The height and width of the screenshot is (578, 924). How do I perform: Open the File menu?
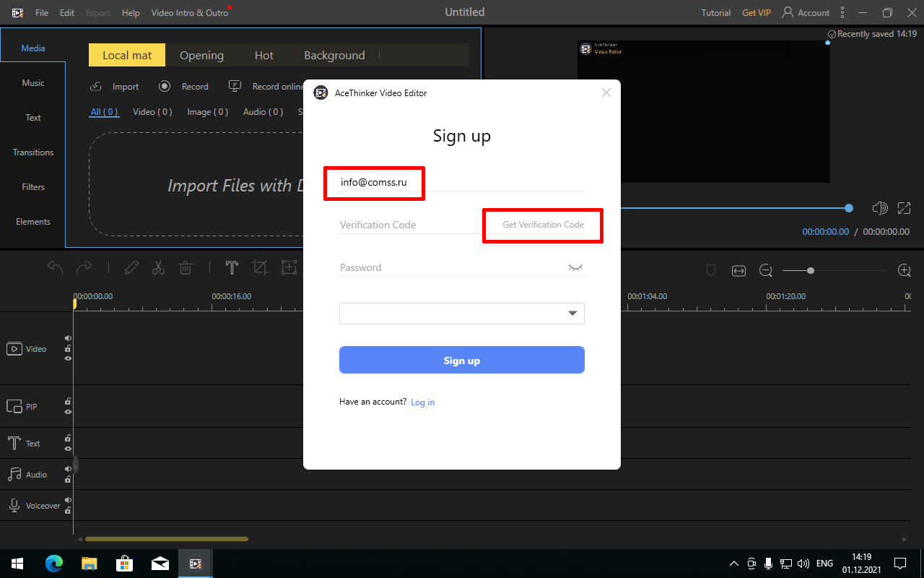point(42,13)
